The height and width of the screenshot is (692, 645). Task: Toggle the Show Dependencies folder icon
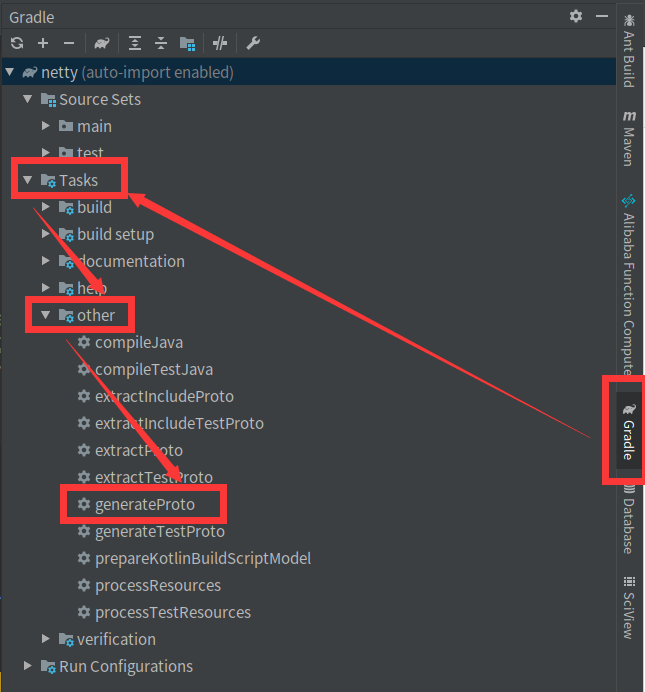pyautogui.click(x=188, y=44)
